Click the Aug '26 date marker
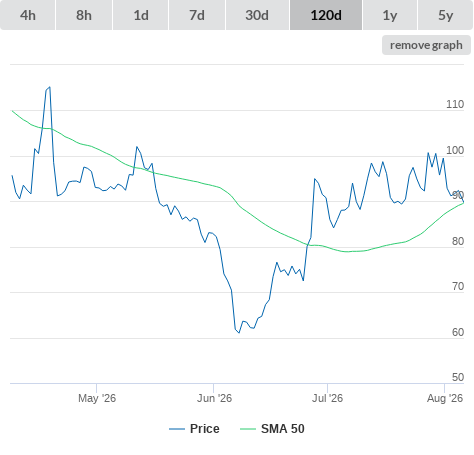The width and height of the screenshot is (474, 455). 445,398
